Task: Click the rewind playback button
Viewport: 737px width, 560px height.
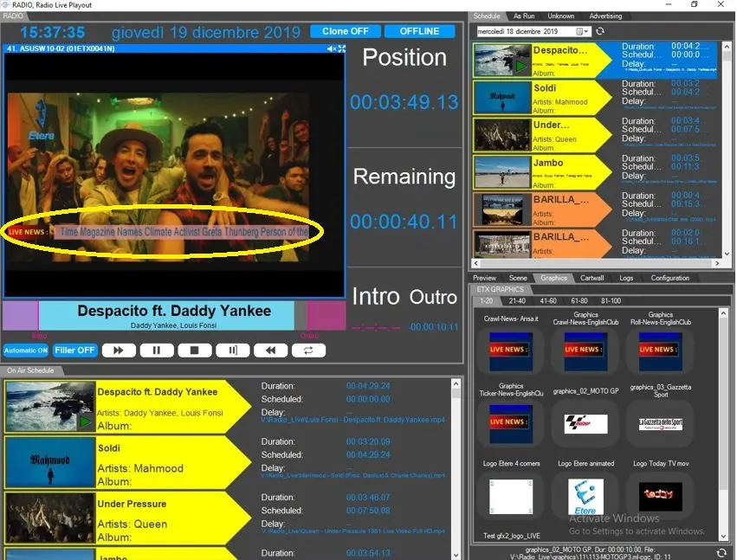Action: pyautogui.click(x=270, y=351)
